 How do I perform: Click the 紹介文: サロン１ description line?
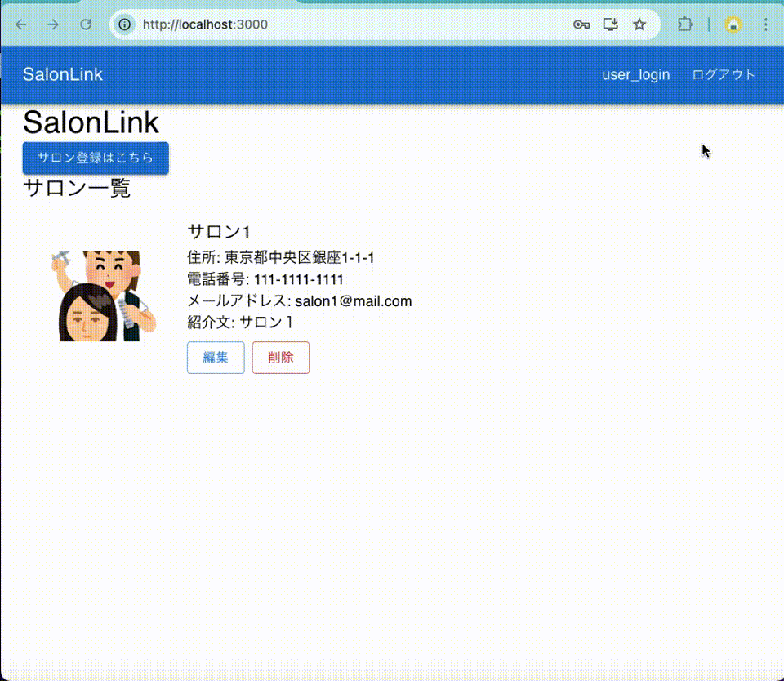click(240, 323)
